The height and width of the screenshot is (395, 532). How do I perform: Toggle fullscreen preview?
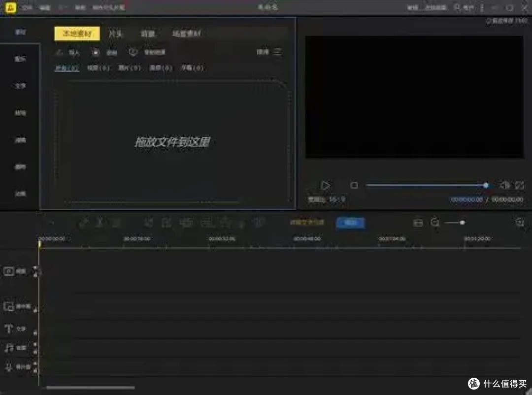520,185
